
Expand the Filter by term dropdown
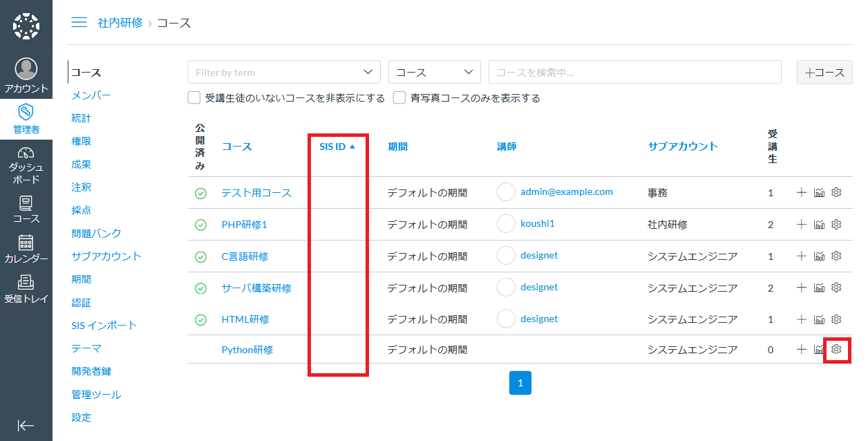point(284,73)
